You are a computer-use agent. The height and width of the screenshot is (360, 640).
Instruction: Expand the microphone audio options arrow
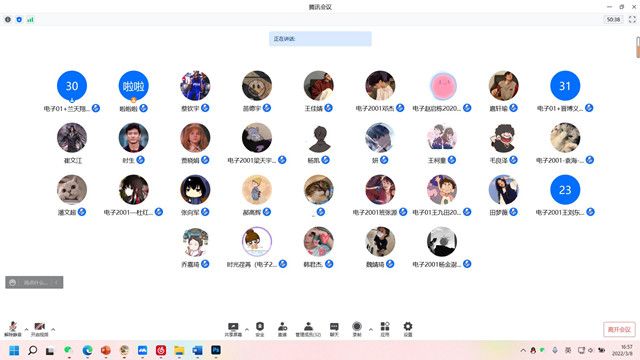[26, 329]
